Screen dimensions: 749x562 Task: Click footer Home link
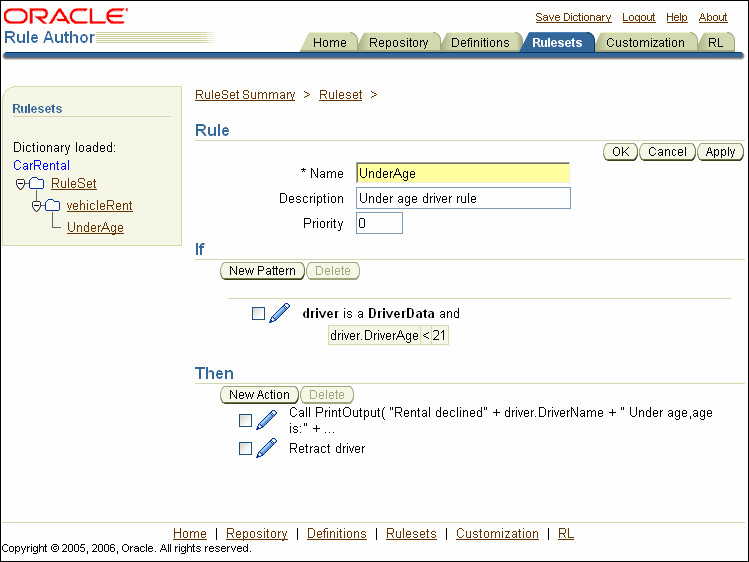[190, 533]
